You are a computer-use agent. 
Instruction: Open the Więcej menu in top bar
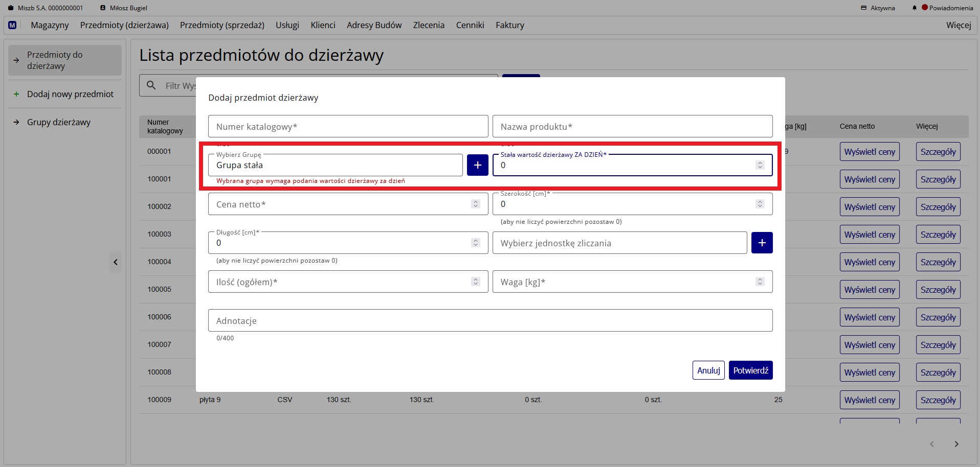958,25
